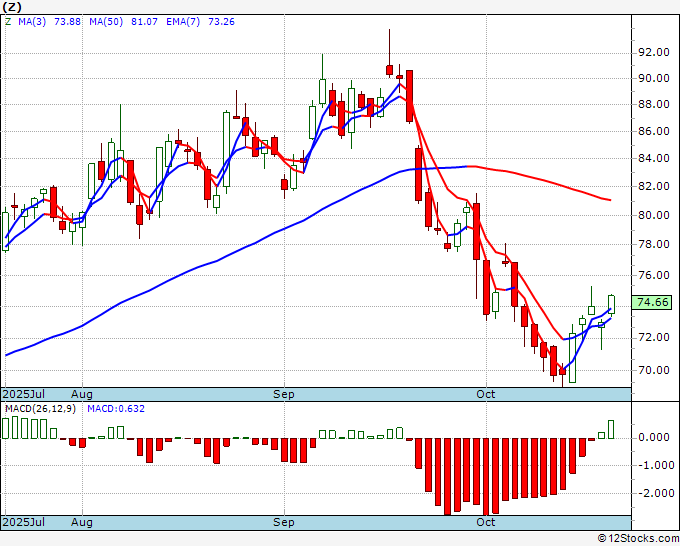Click the 70.00 price axis label
This screenshot has height=546, width=680.
click(653, 370)
